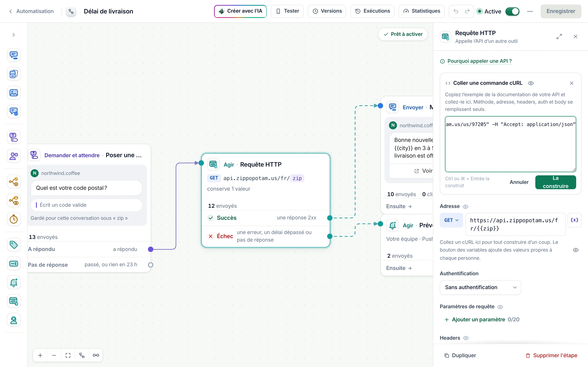Expand the Requête HTTP panel to fullscreen
The image size is (588, 367).
[x=559, y=37]
